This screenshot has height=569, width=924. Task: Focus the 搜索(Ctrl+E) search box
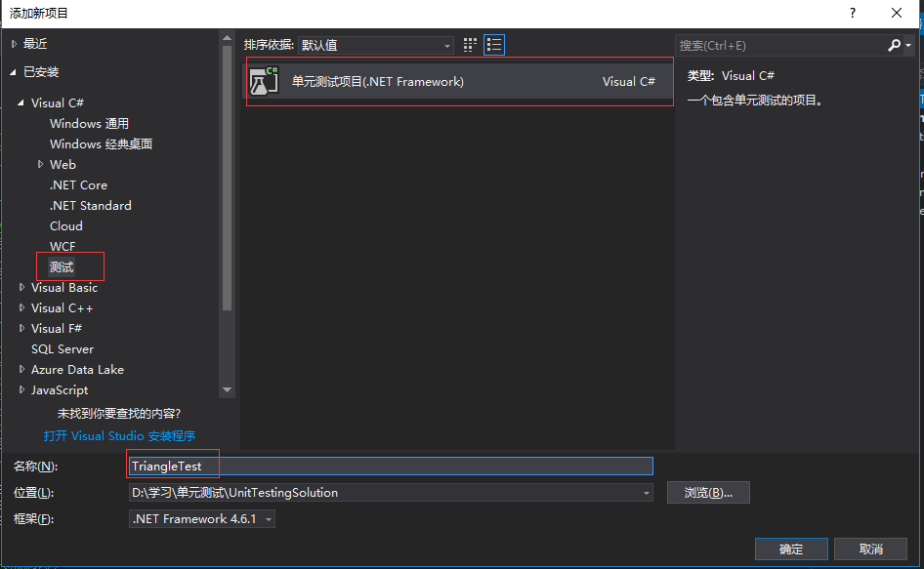tap(780, 45)
